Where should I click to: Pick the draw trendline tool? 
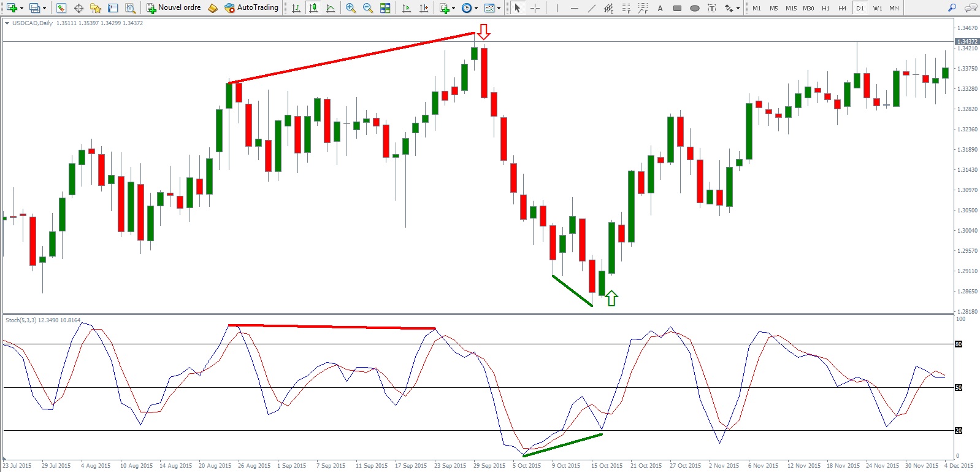[591, 8]
